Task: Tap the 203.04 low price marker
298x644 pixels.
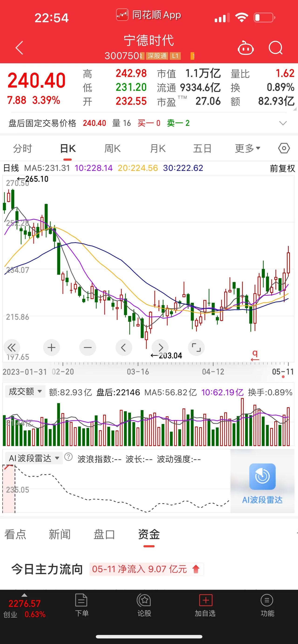Action: [166, 356]
